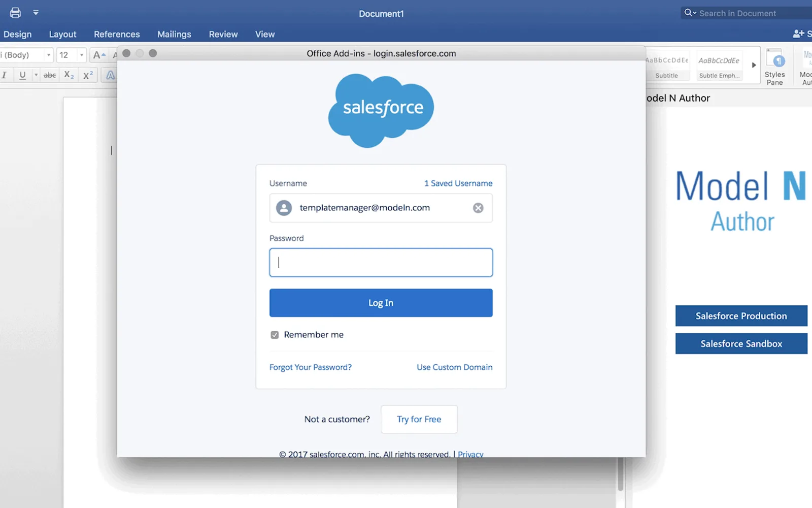Click Forgot Your Password link
Screen dimensions: 812x508
[311, 367]
